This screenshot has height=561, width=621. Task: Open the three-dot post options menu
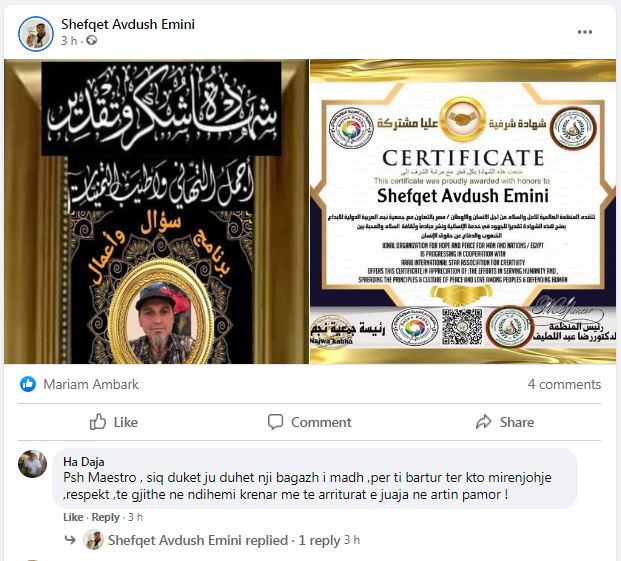coord(585,32)
